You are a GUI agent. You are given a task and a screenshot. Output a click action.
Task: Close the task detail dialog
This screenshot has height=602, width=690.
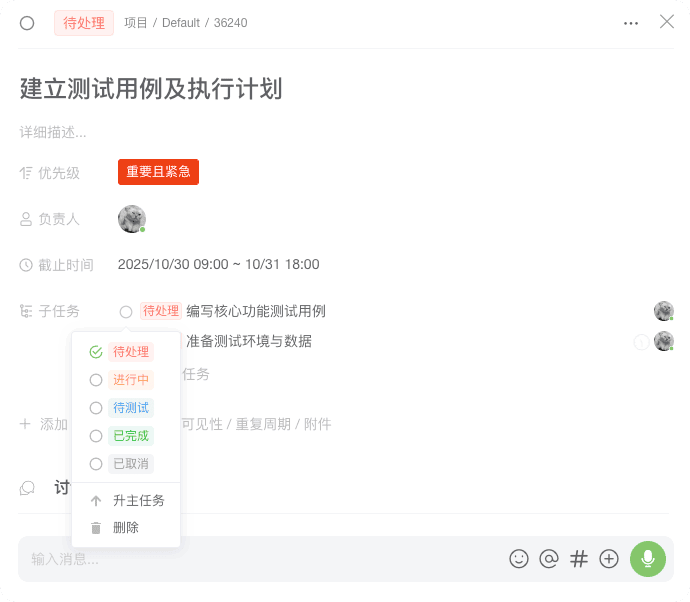coord(667,21)
